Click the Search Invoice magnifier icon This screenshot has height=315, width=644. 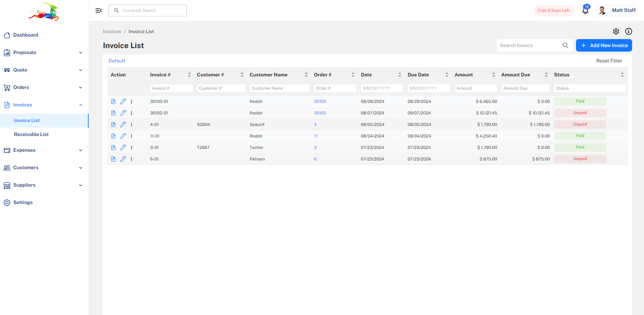(566, 45)
